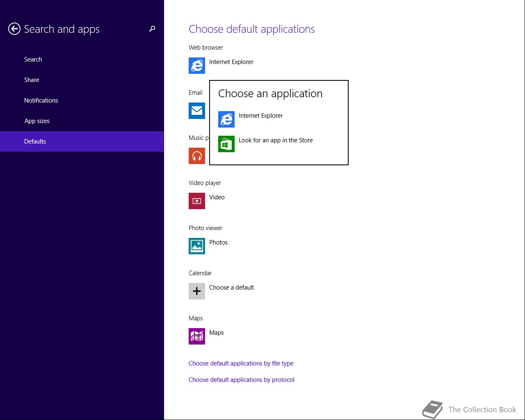Click the Search and apps title
525x420 pixels.
(62, 29)
